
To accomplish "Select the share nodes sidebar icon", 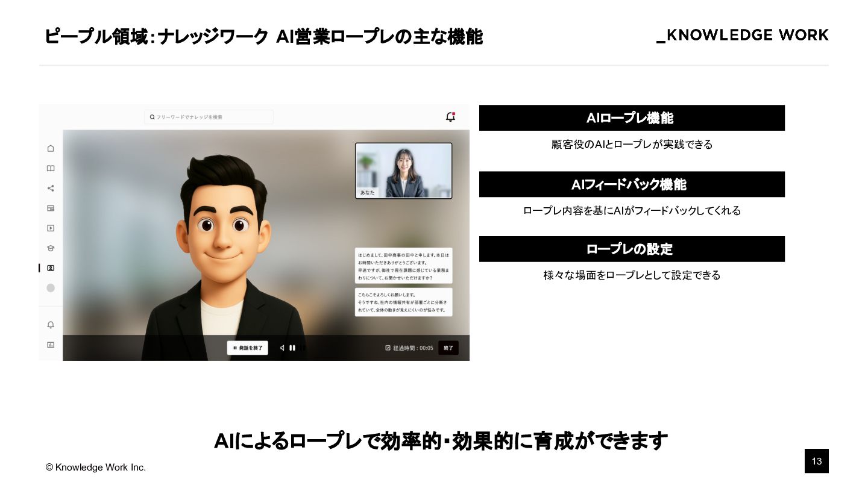I will (x=51, y=188).
